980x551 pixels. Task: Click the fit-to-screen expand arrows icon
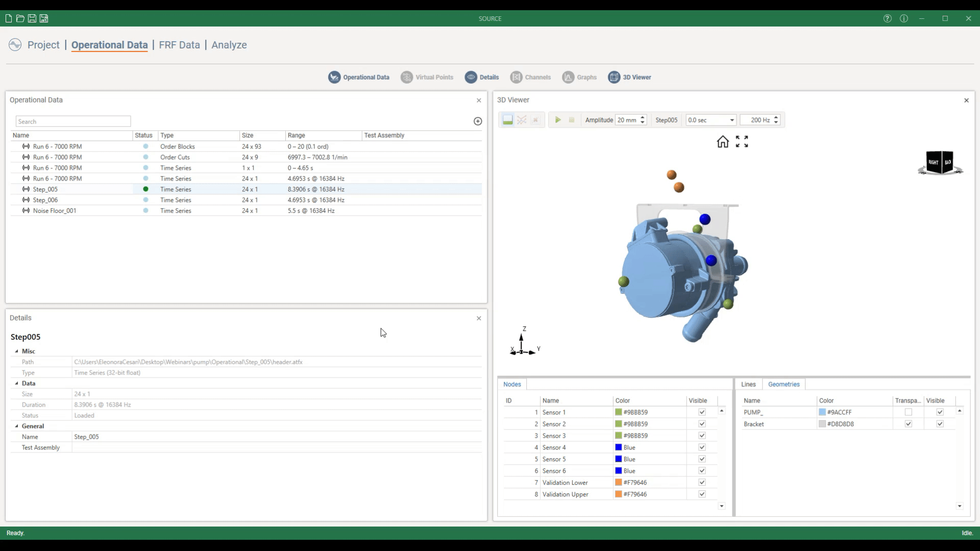coord(742,142)
